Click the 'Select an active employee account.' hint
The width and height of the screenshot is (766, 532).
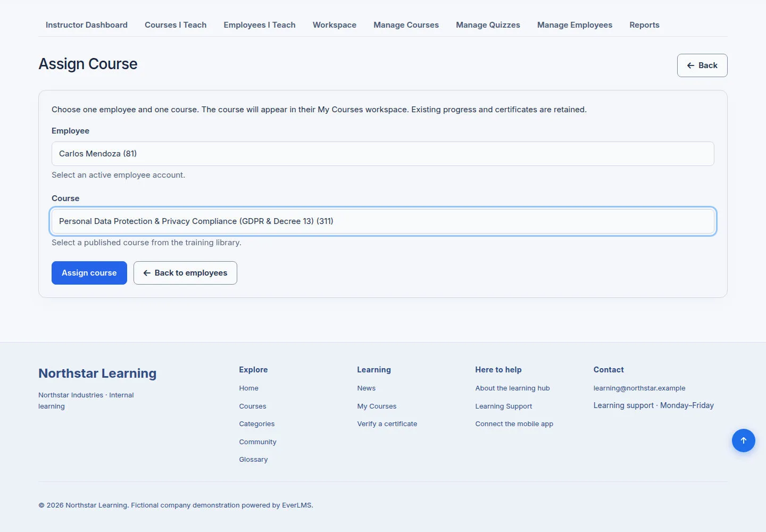(118, 175)
